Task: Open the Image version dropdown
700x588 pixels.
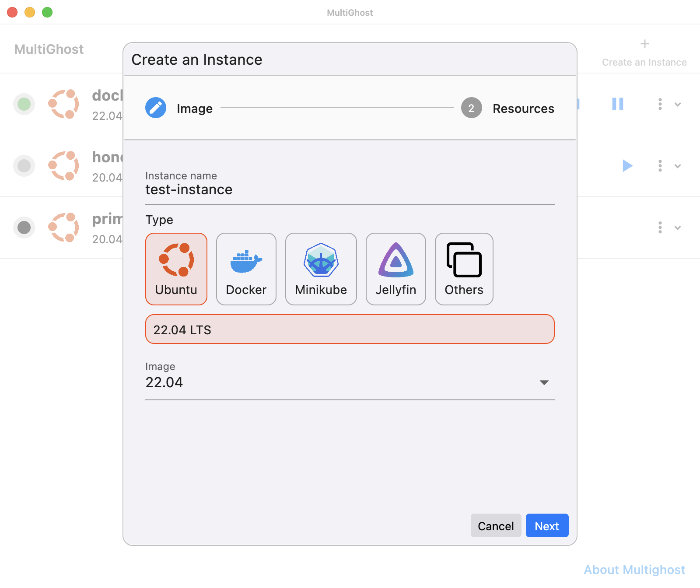Action: 350,381
